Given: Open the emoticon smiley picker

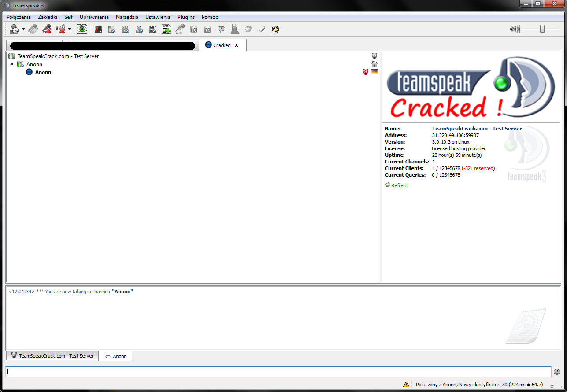Looking at the screenshot, I should coord(557,372).
